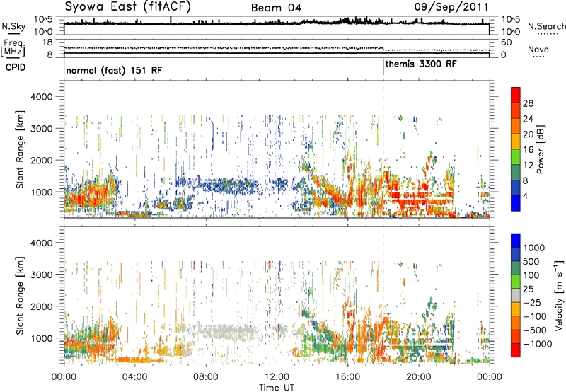Click the 'Syowa East (fitACF)' title
The height and width of the screenshot is (392, 566).
(x=127, y=7)
